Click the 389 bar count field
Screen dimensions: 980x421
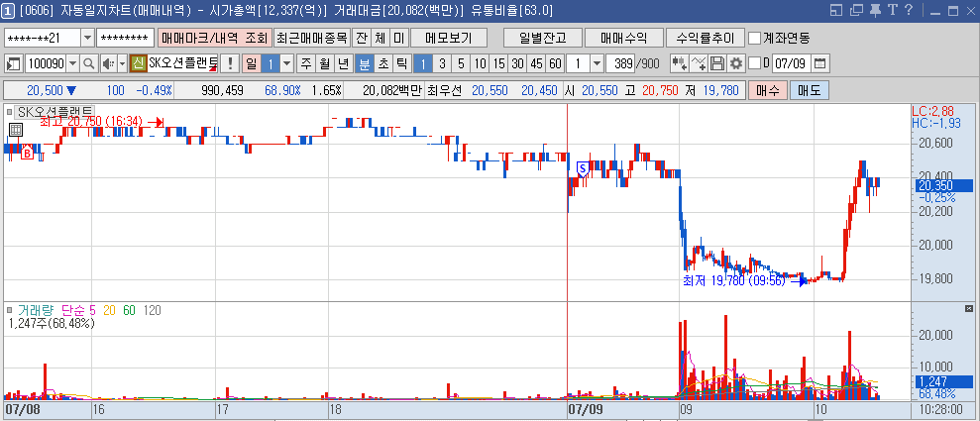tap(620, 63)
